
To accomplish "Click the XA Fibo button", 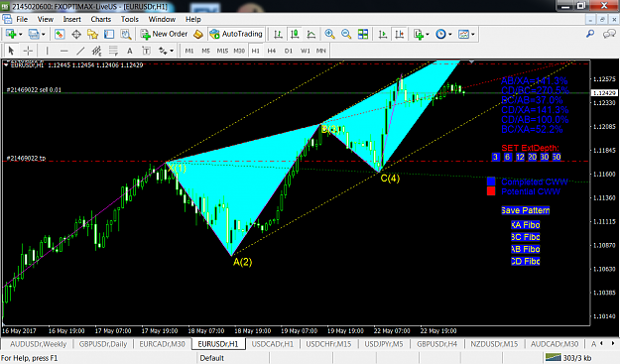I will [x=526, y=225].
